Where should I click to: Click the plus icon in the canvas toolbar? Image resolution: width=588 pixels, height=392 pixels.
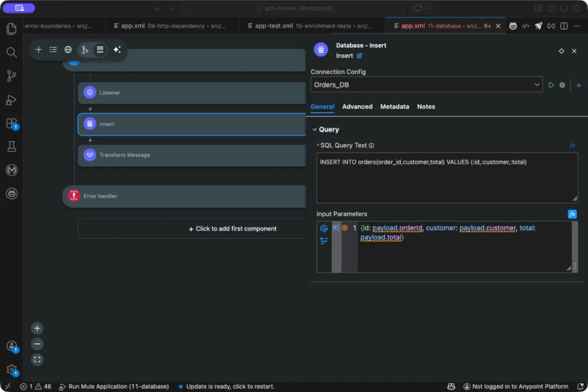point(39,50)
